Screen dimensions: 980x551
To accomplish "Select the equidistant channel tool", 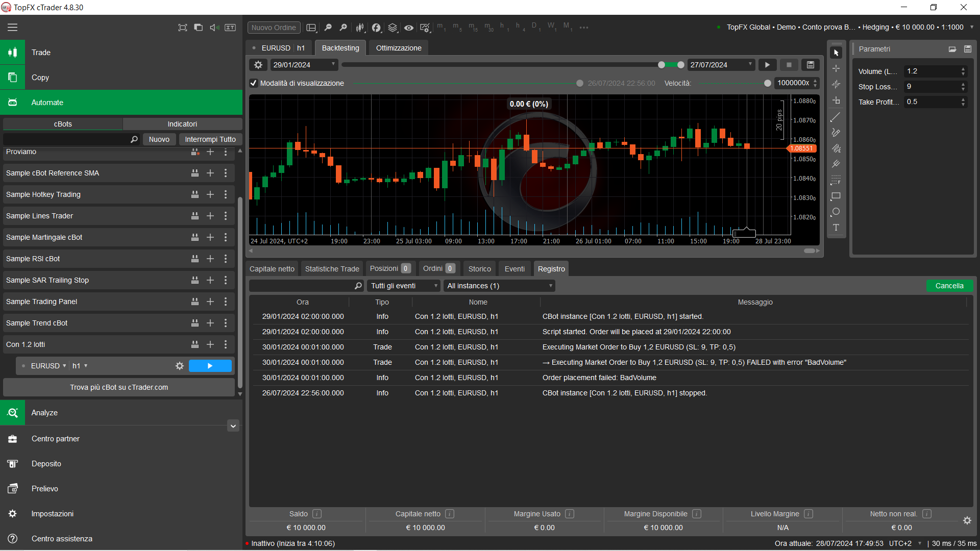I will [836, 148].
